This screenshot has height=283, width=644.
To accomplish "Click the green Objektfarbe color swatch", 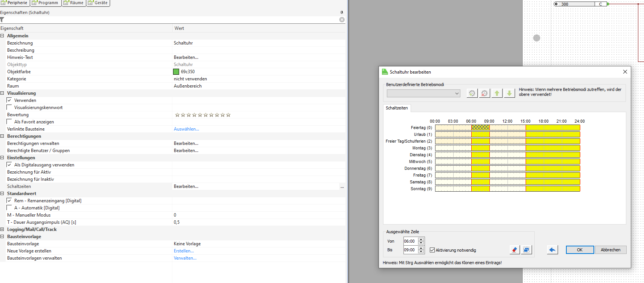I will tap(176, 72).
